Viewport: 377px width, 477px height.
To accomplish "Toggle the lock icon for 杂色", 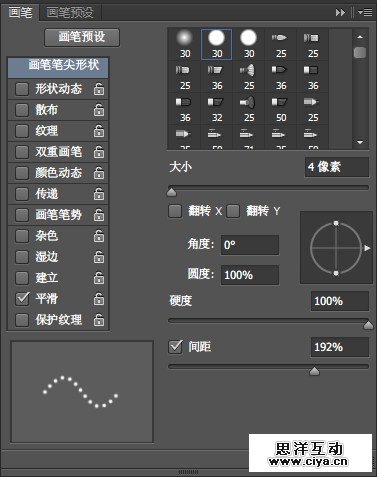I will pos(99,236).
